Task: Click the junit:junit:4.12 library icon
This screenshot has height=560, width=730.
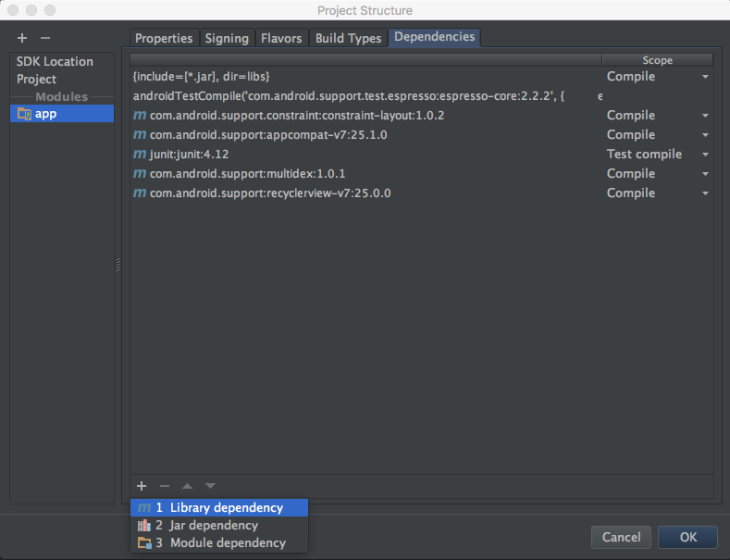Action: point(140,155)
